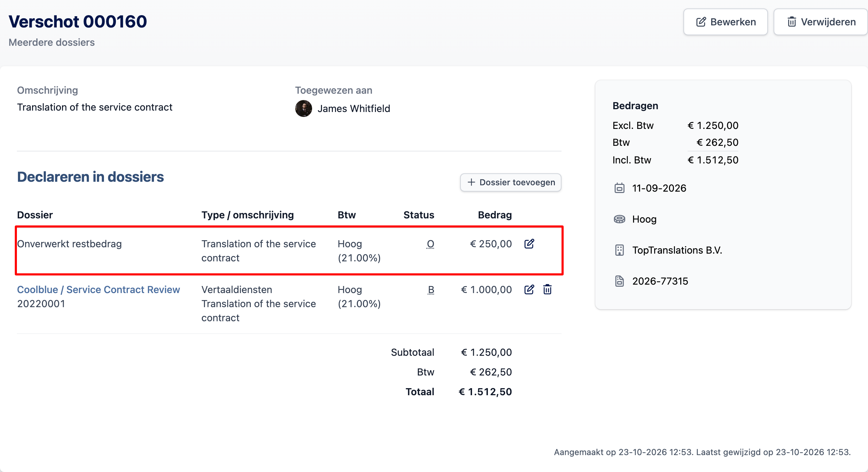Click the Totaal € 1.512,50 value
868x472 pixels.
[x=485, y=392]
